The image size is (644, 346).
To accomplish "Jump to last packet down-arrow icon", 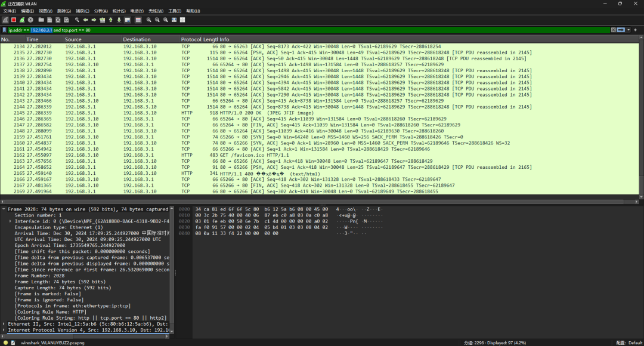I will pyautogui.click(x=119, y=20).
